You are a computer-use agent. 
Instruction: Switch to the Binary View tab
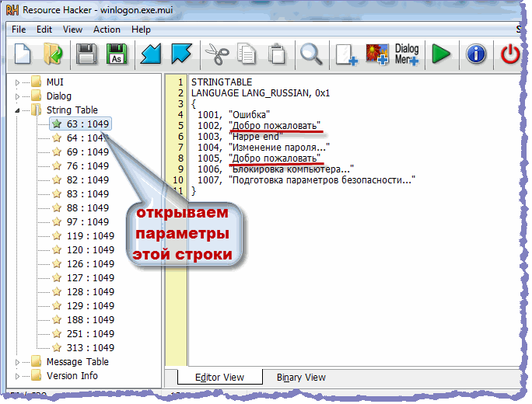[x=301, y=378]
